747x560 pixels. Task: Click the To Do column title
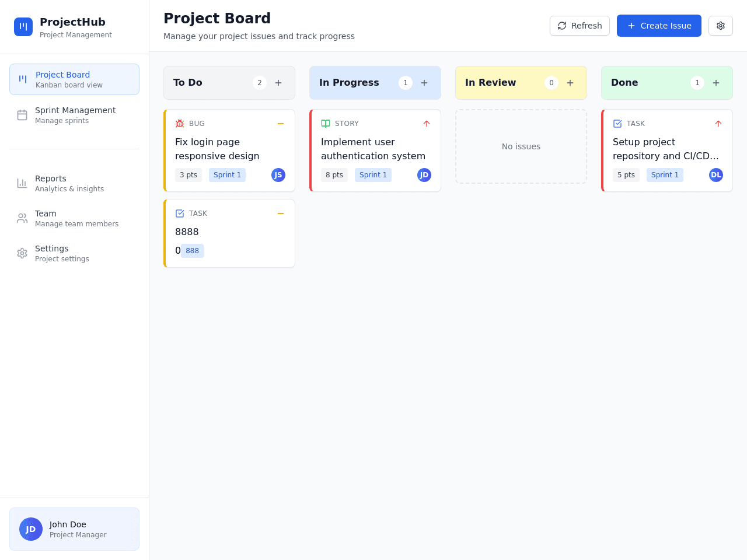point(188,83)
